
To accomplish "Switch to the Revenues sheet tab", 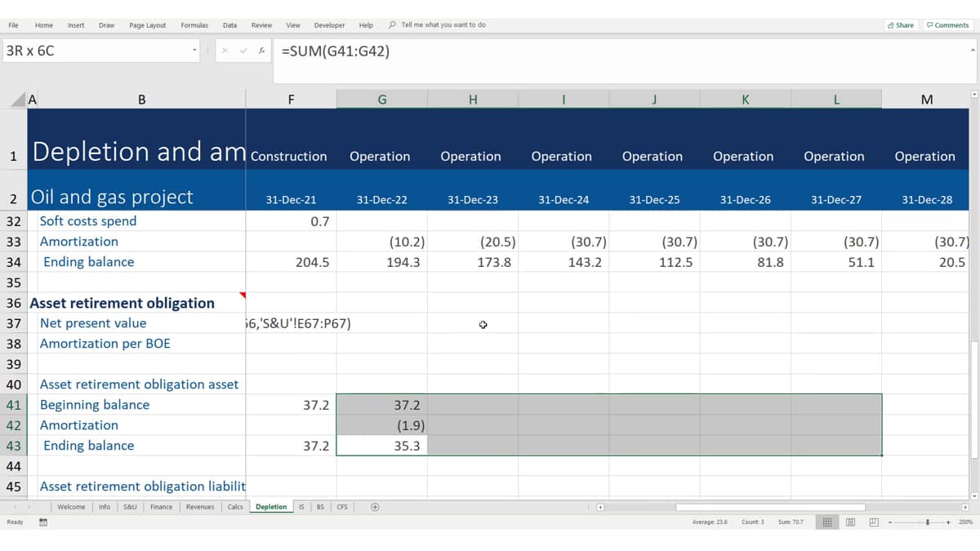I will (199, 507).
